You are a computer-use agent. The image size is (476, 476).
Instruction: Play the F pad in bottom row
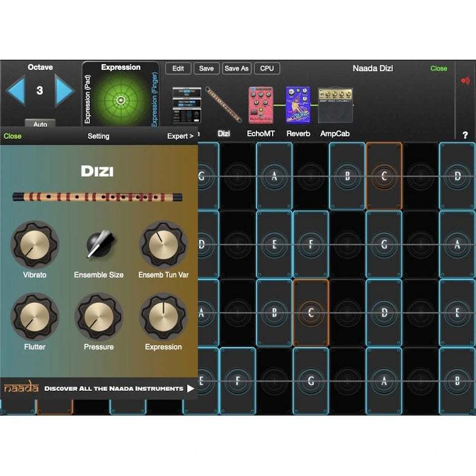tap(238, 381)
